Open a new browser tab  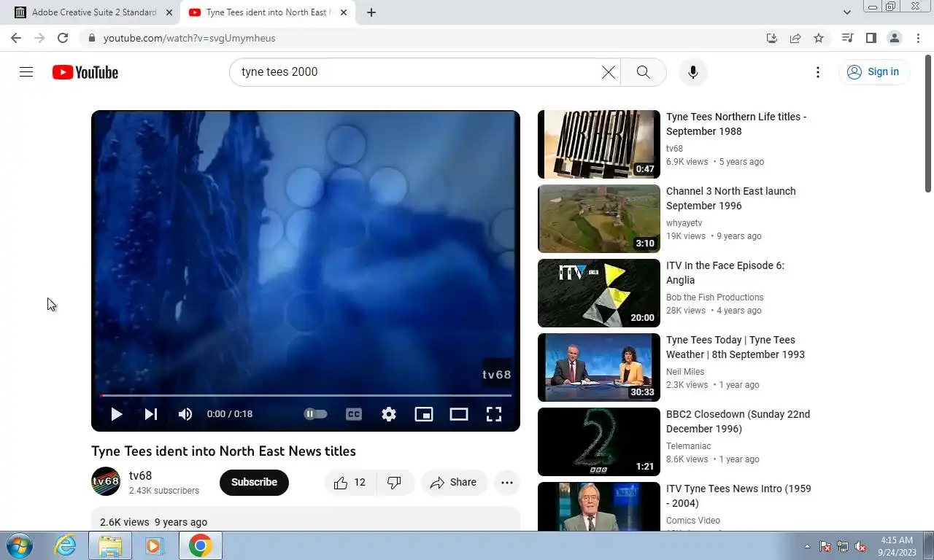coord(371,12)
